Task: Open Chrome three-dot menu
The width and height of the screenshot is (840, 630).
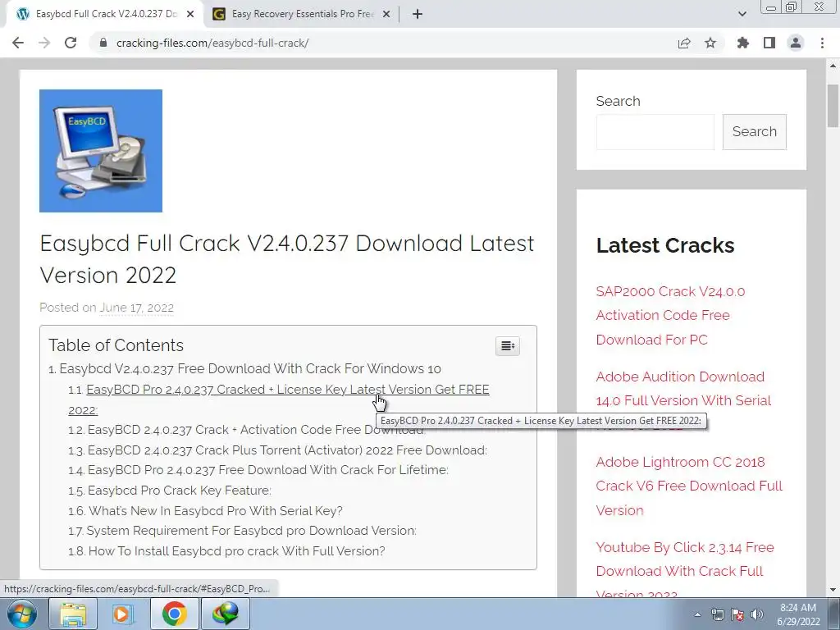Action: pos(822,43)
